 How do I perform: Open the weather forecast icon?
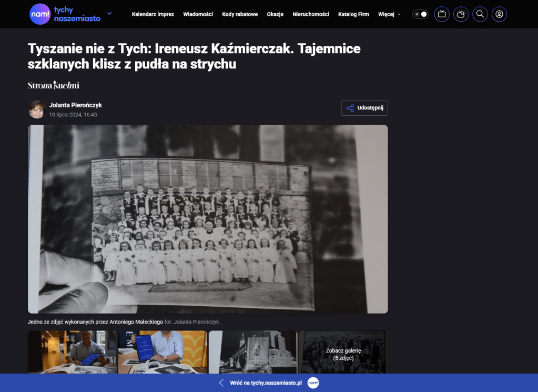coord(461,14)
